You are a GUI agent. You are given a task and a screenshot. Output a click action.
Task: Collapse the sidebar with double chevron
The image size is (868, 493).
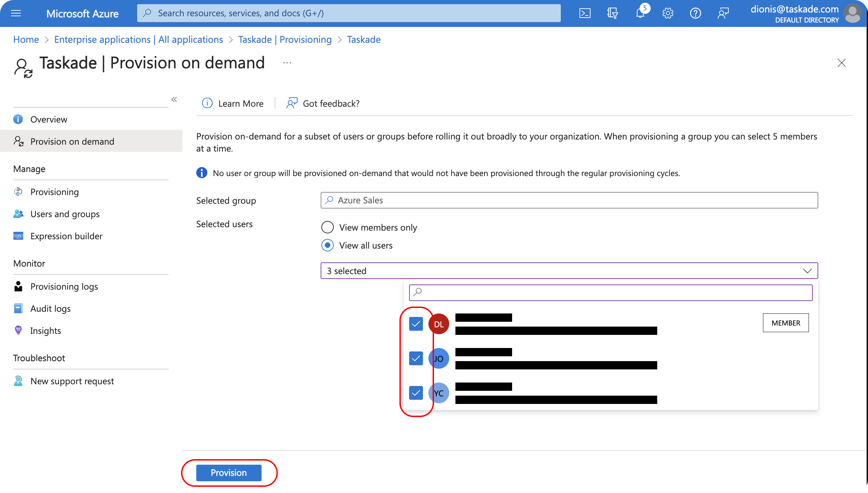coord(174,99)
